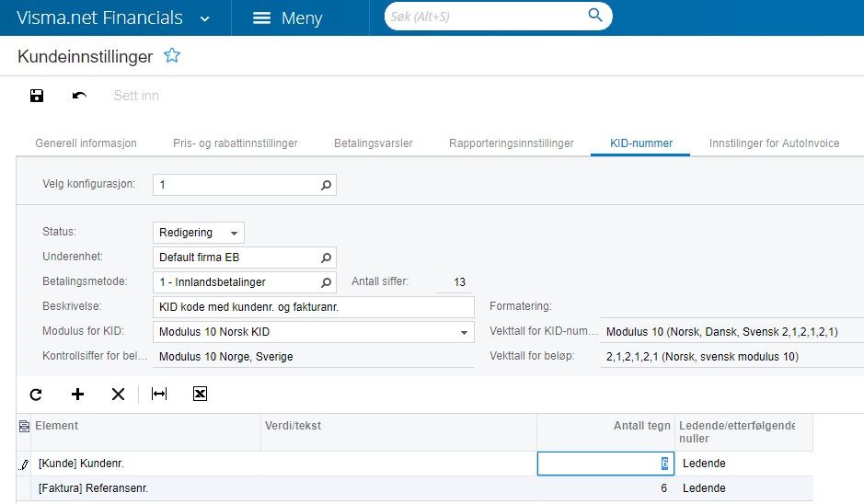This screenshot has width=864, height=504.
Task: Click Ledende cell in Referansenr. row
Action: (x=743, y=488)
